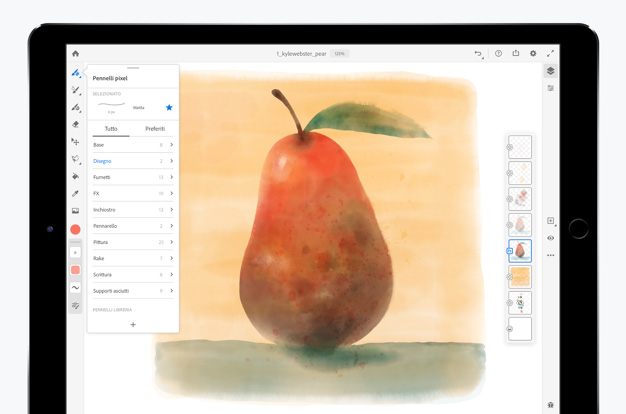Expand the Scrittura brush category
The width and height of the screenshot is (626, 414).
coord(133,275)
